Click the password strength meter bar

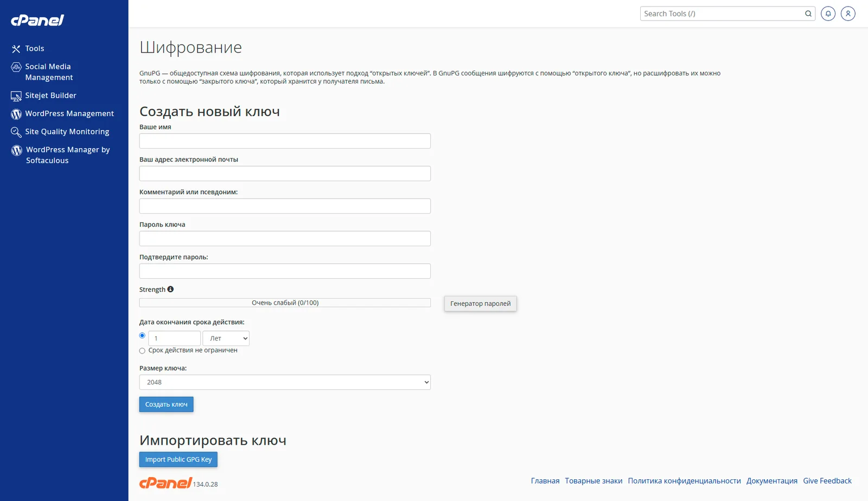click(285, 303)
